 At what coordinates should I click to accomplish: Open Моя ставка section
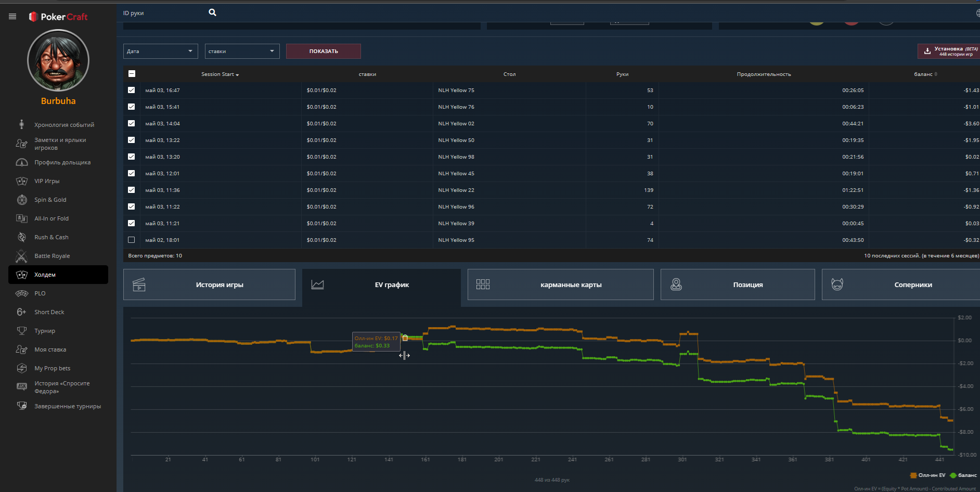(58, 349)
